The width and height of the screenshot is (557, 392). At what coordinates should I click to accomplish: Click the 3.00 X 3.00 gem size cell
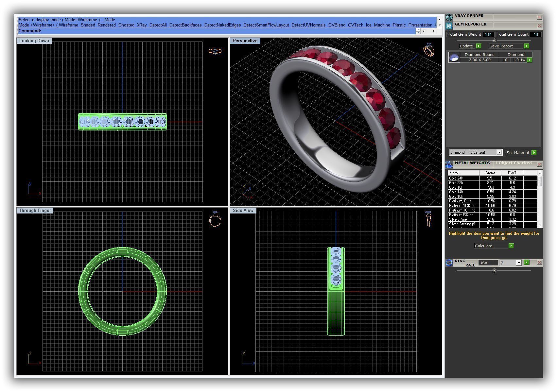(x=479, y=60)
